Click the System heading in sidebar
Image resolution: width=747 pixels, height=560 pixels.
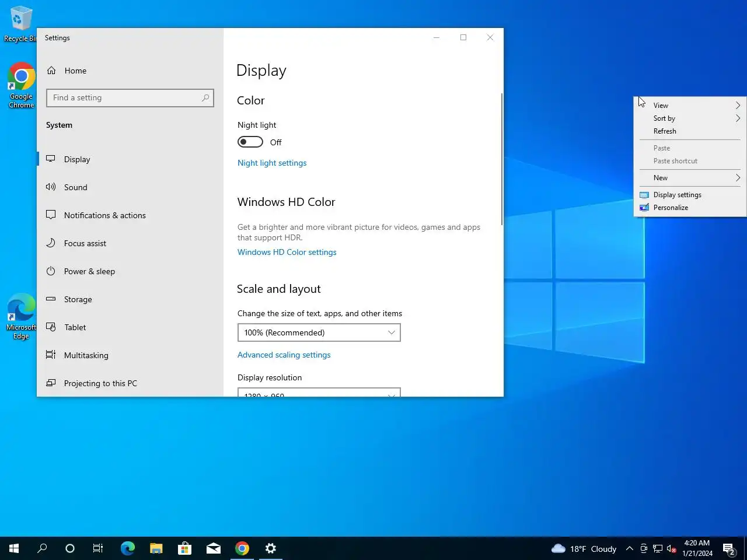click(x=60, y=125)
